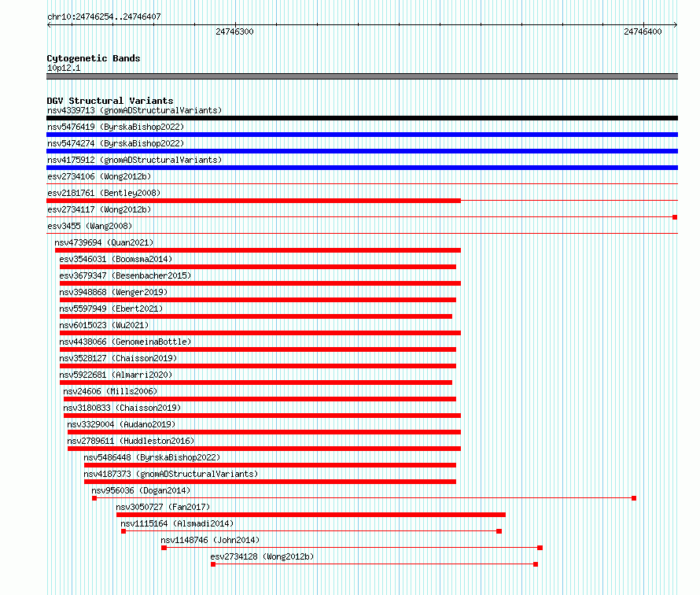Open variant nsv4739694 (Quan2021)
The height and width of the screenshot is (595, 700).
tap(104, 242)
